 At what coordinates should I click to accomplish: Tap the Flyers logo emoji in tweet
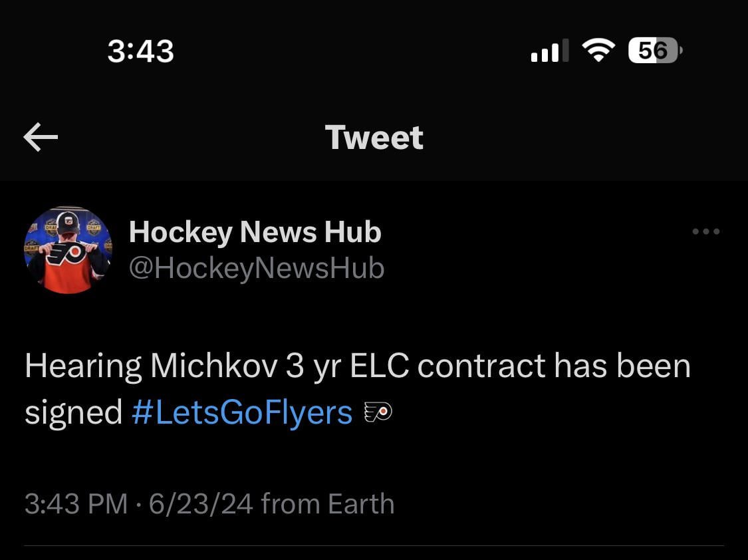[x=378, y=414]
